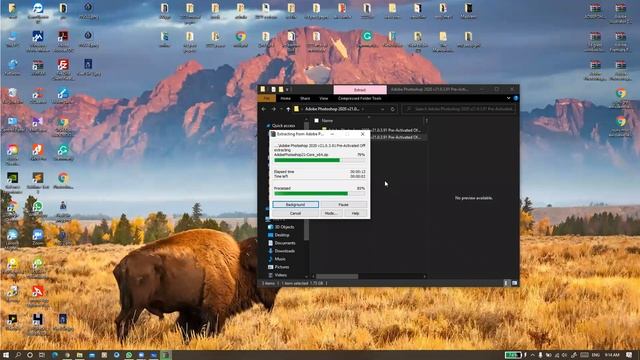Click the Explorer search box

coord(459,109)
